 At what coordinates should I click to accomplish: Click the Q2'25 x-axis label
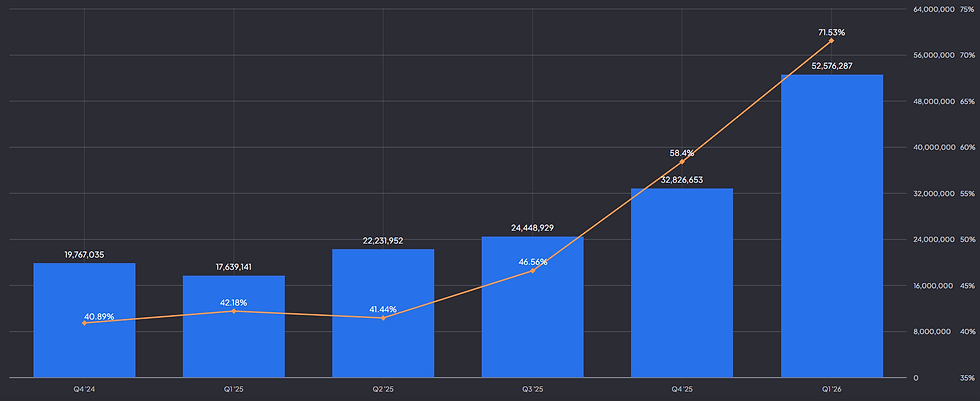pos(383,389)
